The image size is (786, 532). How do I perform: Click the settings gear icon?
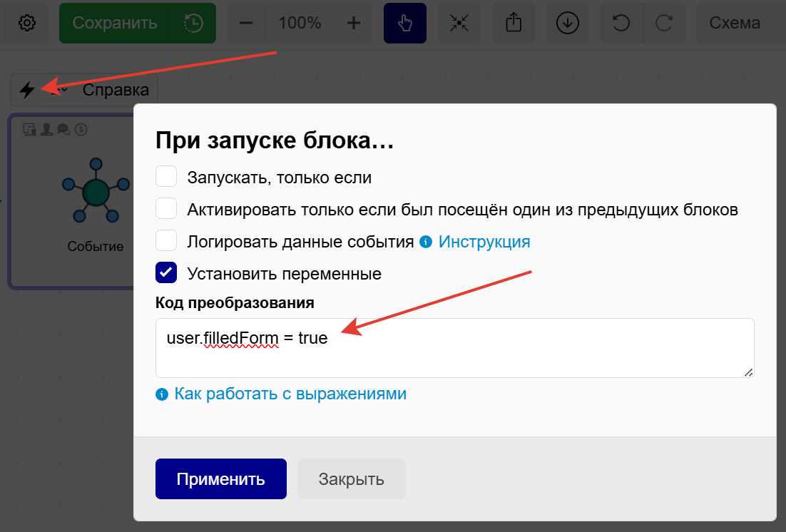26,22
